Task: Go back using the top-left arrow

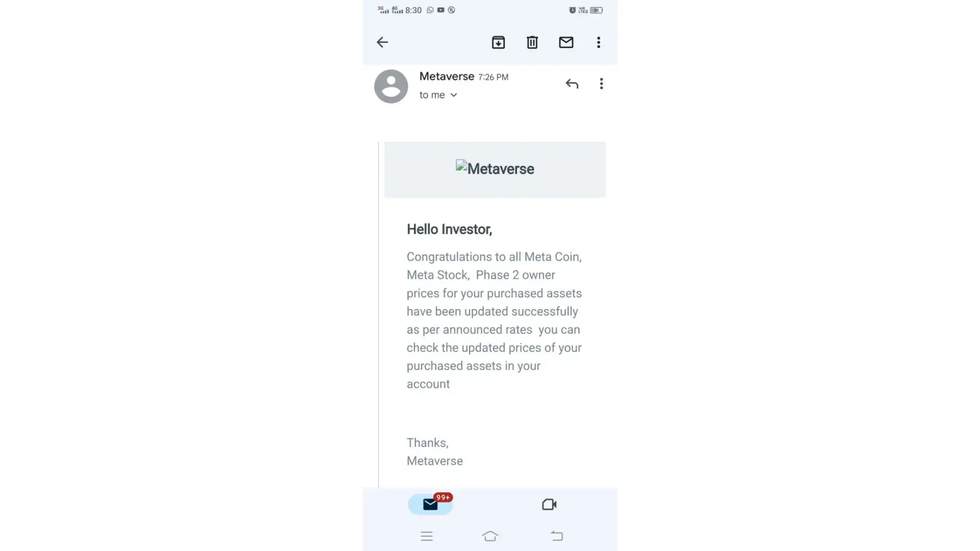Action: (382, 42)
